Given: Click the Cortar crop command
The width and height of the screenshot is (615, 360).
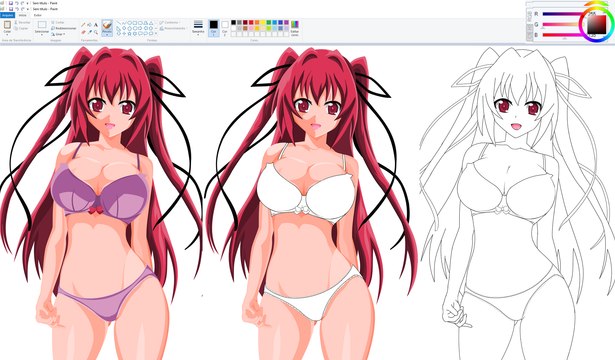Looking at the screenshot, I should (x=58, y=22).
